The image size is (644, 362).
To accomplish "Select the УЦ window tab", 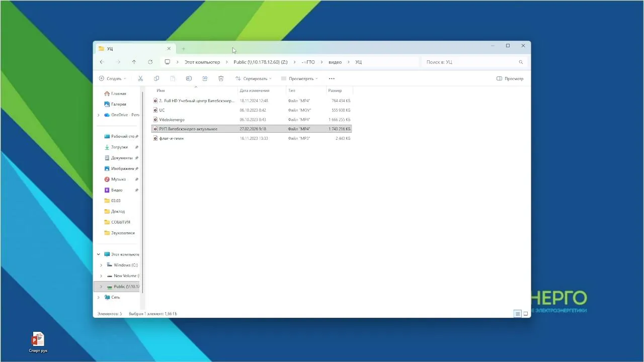I will tap(134, 49).
